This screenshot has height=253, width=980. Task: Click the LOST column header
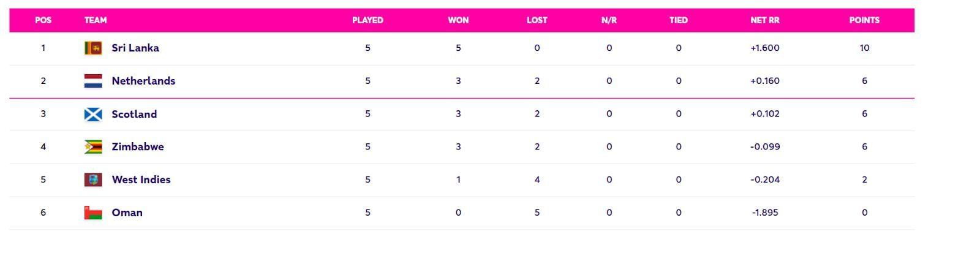pyautogui.click(x=537, y=20)
